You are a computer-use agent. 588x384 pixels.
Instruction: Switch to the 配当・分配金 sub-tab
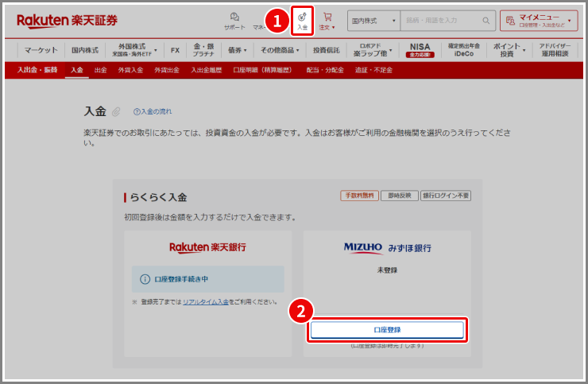pyautogui.click(x=325, y=70)
